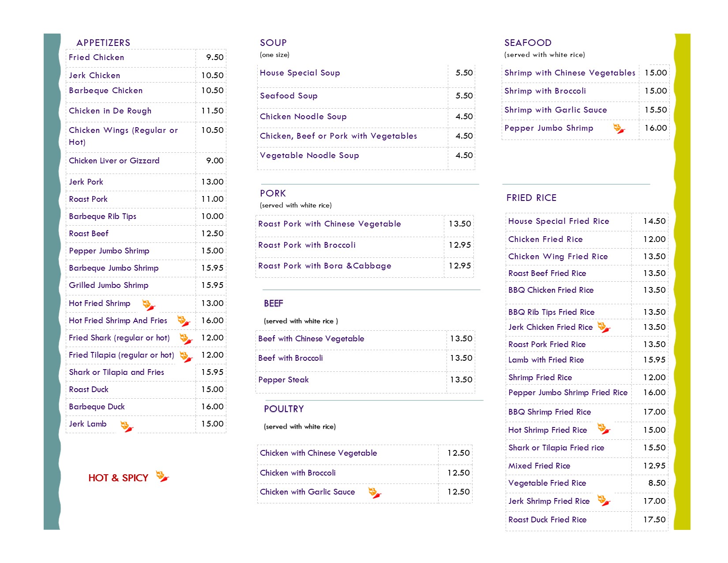Click the spicy icon beside Jerk Chicken Fried Rice

604,328
